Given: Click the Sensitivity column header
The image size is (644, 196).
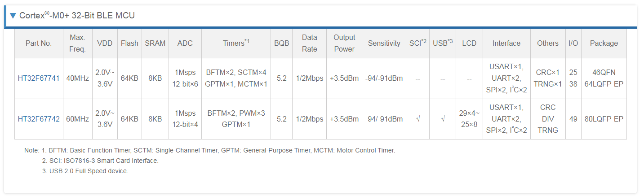Looking at the screenshot, I should (x=384, y=44).
